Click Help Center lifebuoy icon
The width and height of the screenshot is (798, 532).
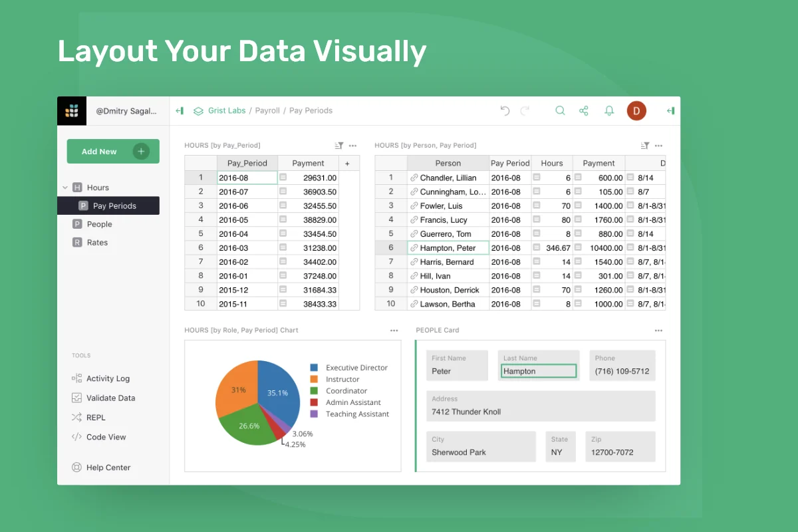(76, 467)
